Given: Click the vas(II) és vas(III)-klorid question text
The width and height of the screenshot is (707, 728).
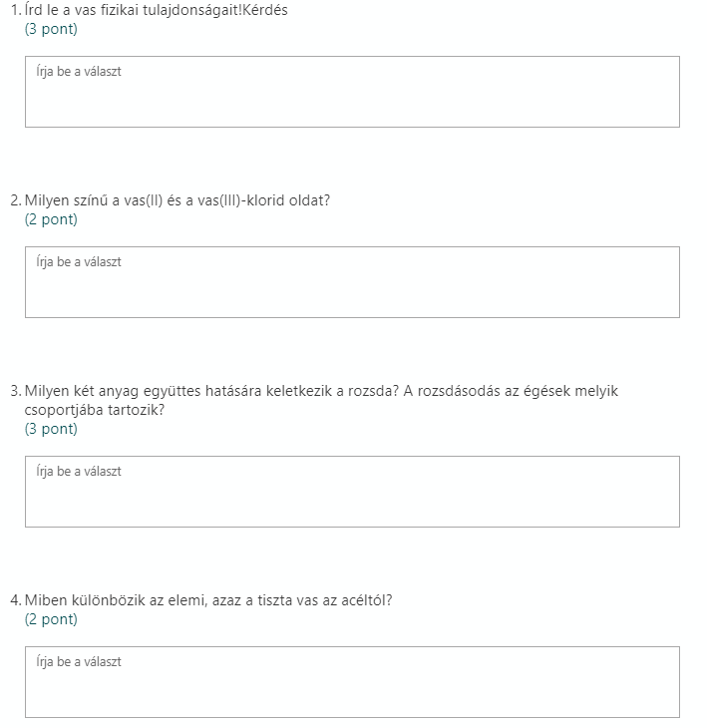Looking at the screenshot, I should [177, 200].
